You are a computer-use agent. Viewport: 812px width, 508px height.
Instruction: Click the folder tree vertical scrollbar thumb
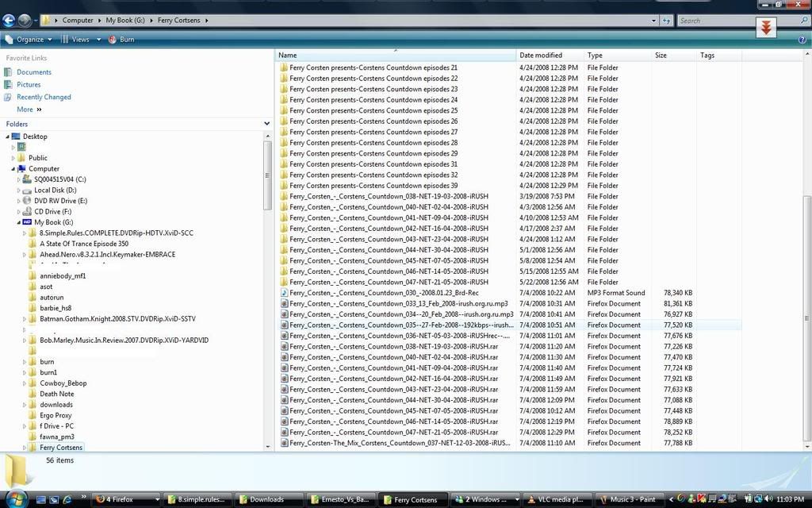pos(267,175)
